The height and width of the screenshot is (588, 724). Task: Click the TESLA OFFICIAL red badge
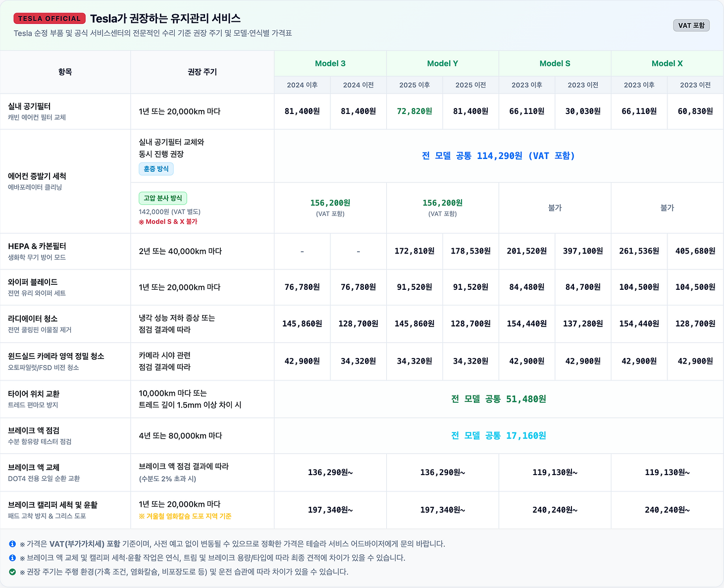[50, 18]
